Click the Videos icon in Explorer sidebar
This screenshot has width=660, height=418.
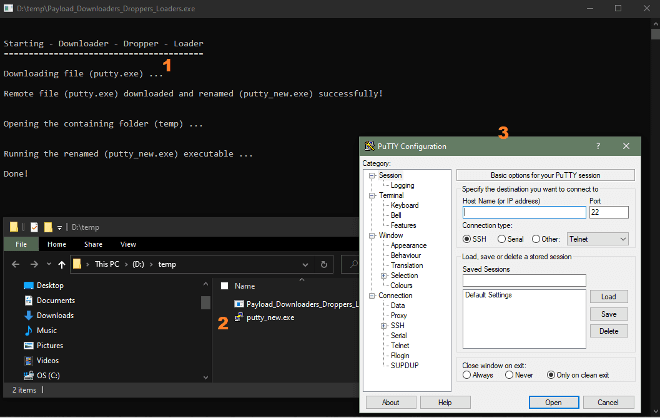(29, 361)
